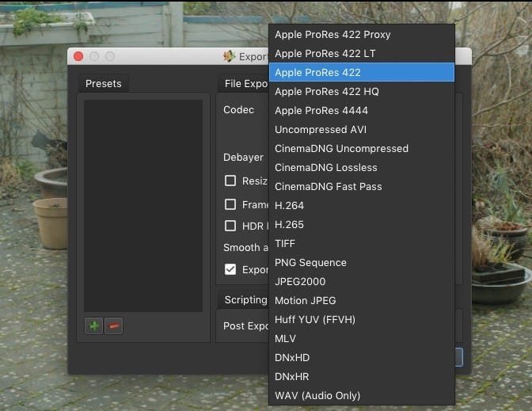Viewport: 532px width, 411px height.
Task: Pick Apple ProRes 422 HQ from list
Action: (x=361, y=91)
